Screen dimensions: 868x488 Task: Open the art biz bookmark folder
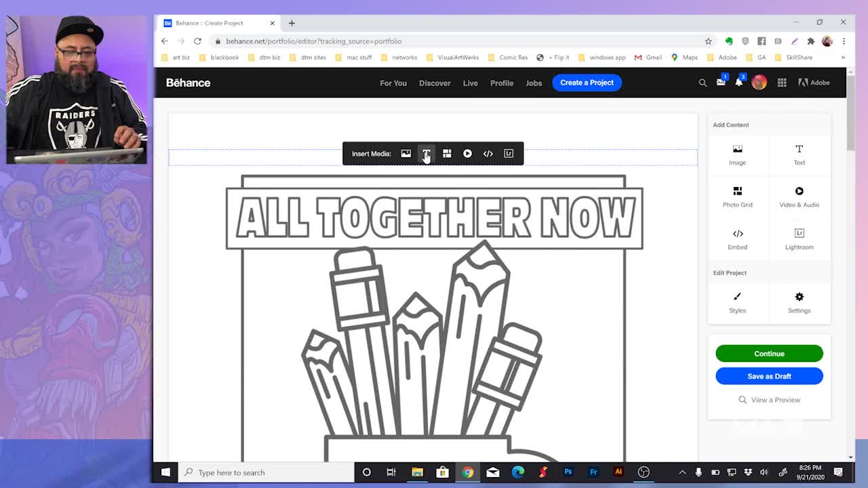point(176,58)
